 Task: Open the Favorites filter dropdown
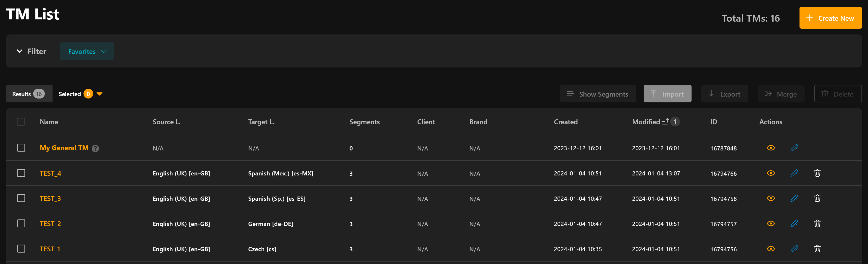coord(87,51)
